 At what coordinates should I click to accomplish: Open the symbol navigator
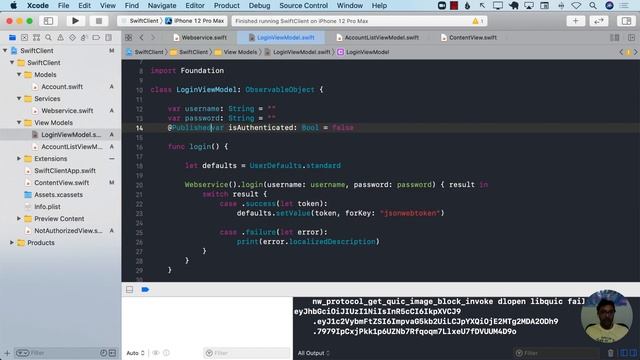[36, 38]
